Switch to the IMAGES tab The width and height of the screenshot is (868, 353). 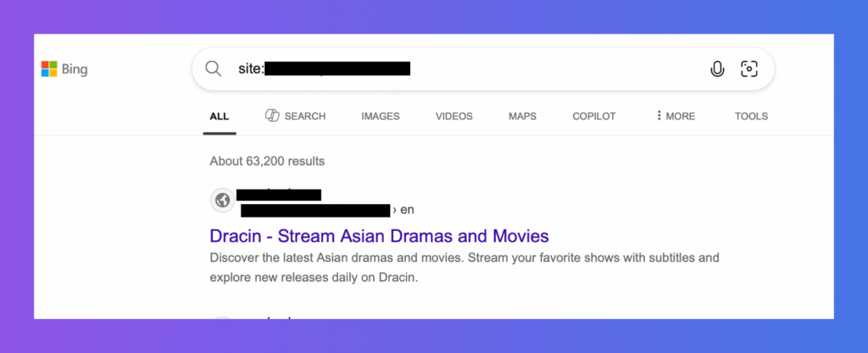point(380,116)
